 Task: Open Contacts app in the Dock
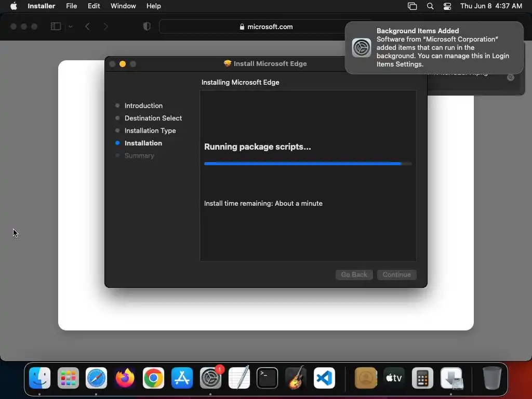(366, 378)
